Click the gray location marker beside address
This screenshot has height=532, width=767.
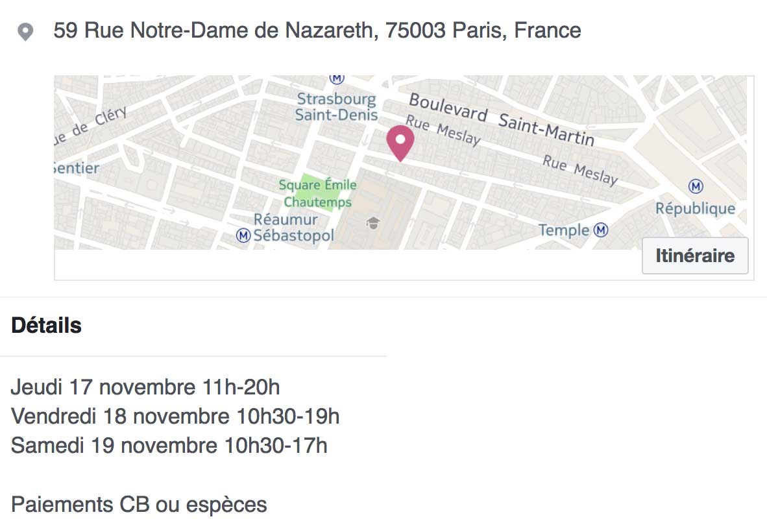[25, 32]
